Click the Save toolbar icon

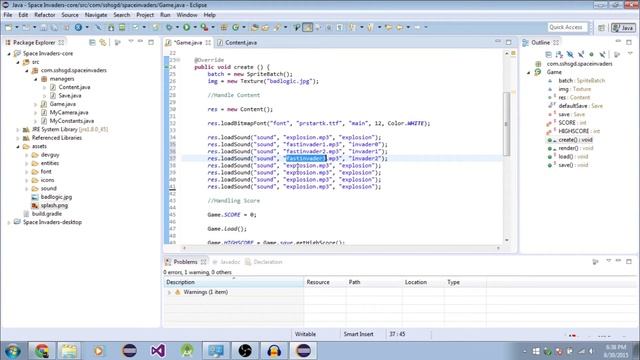coord(43,27)
